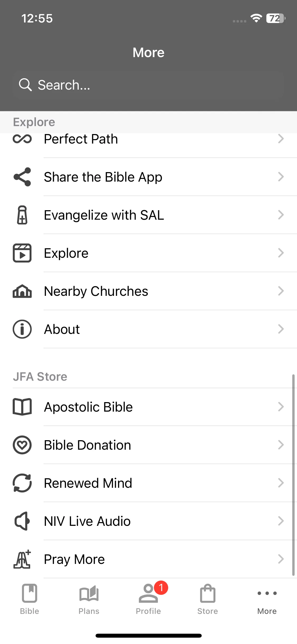Image resolution: width=297 pixels, height=644 pixels.
Task: Tap the NIV Live Audio speaker icon
Action: tap(22, 521)
